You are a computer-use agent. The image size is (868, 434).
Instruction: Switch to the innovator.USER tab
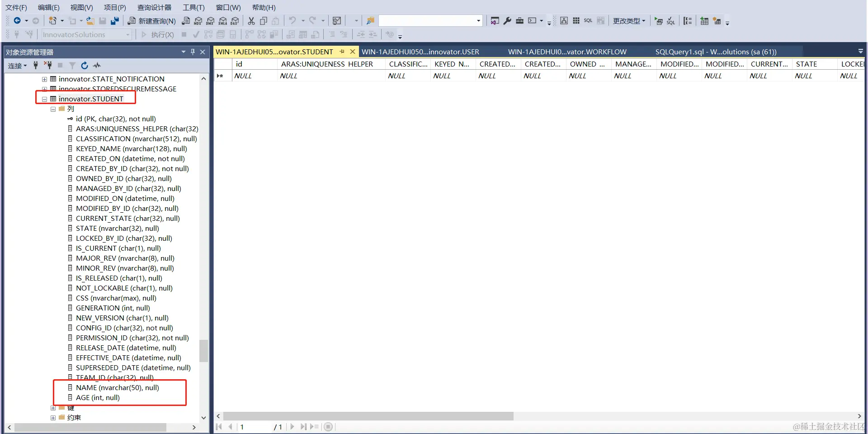coord(420,52)
